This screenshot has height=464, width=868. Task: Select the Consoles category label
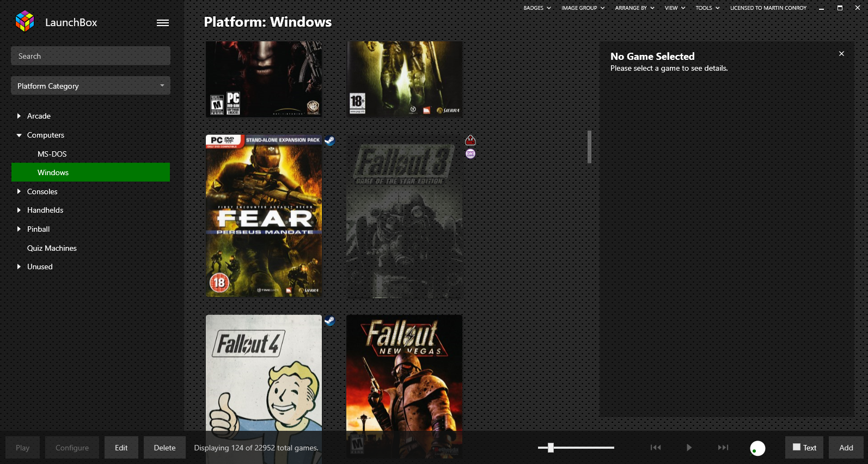point(42,191)
